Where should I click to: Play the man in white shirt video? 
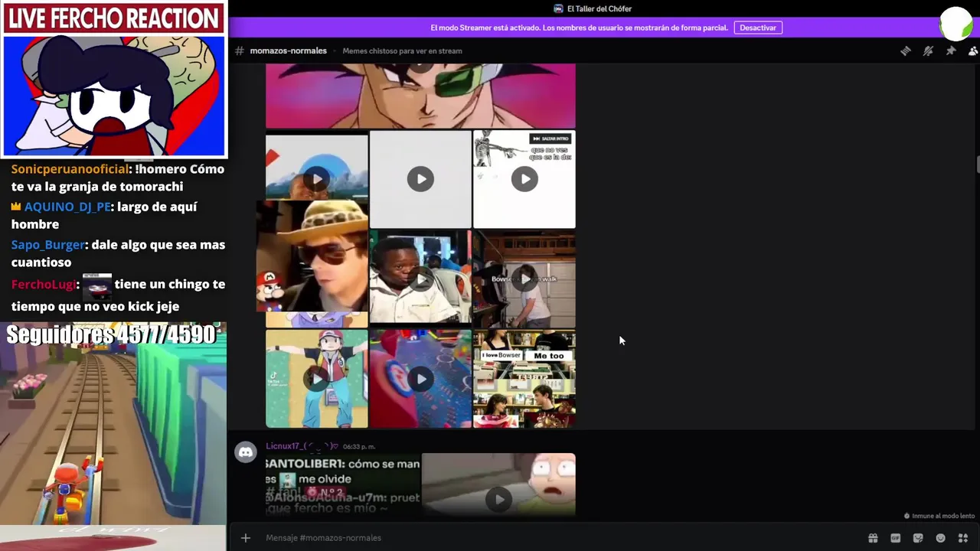[x=420, y=279]
